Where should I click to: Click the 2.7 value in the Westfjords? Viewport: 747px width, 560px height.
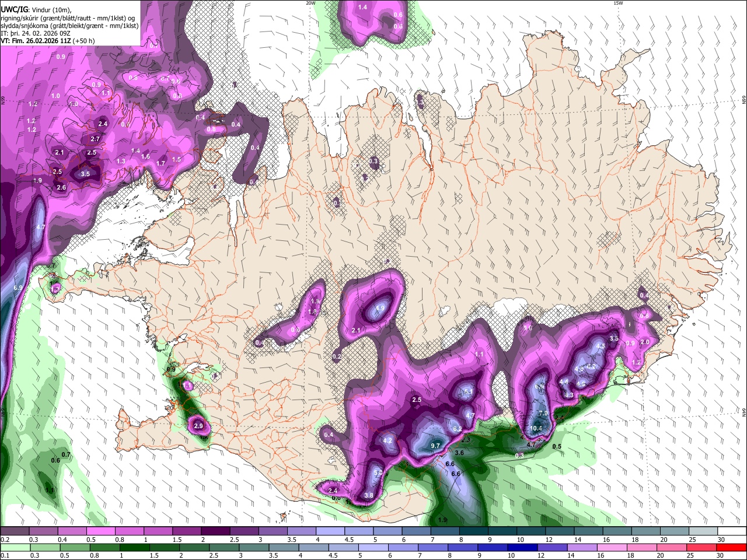[x=95, y=139]
